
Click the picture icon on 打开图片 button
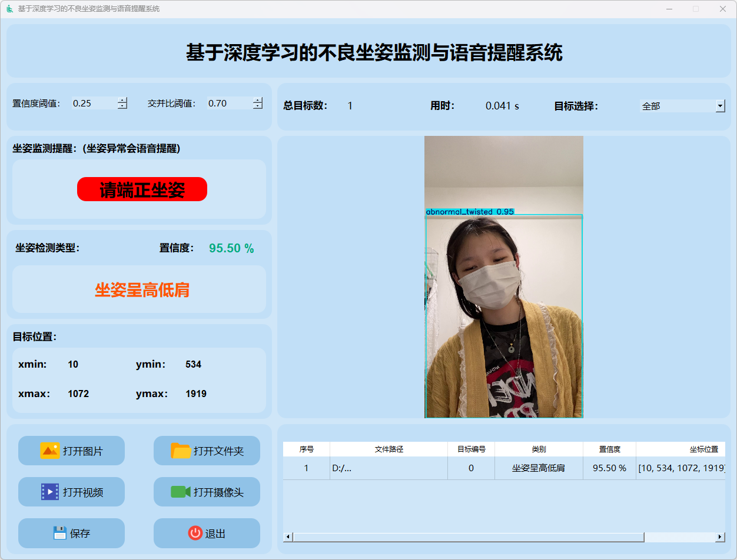[x=50, y=451]
